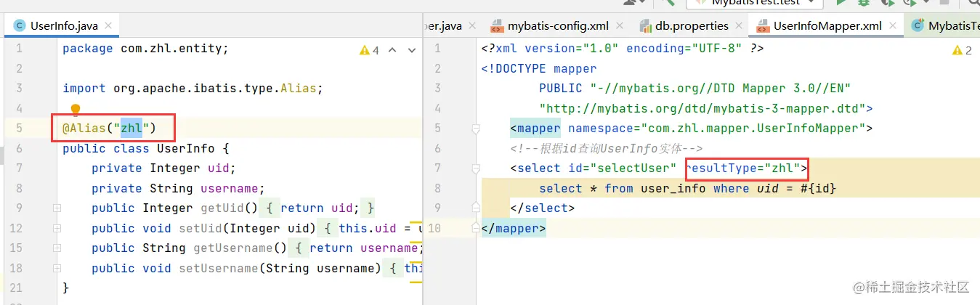Expand the folded getUid method in gutter
The image size is (980, 305).
tap(56, 208)
